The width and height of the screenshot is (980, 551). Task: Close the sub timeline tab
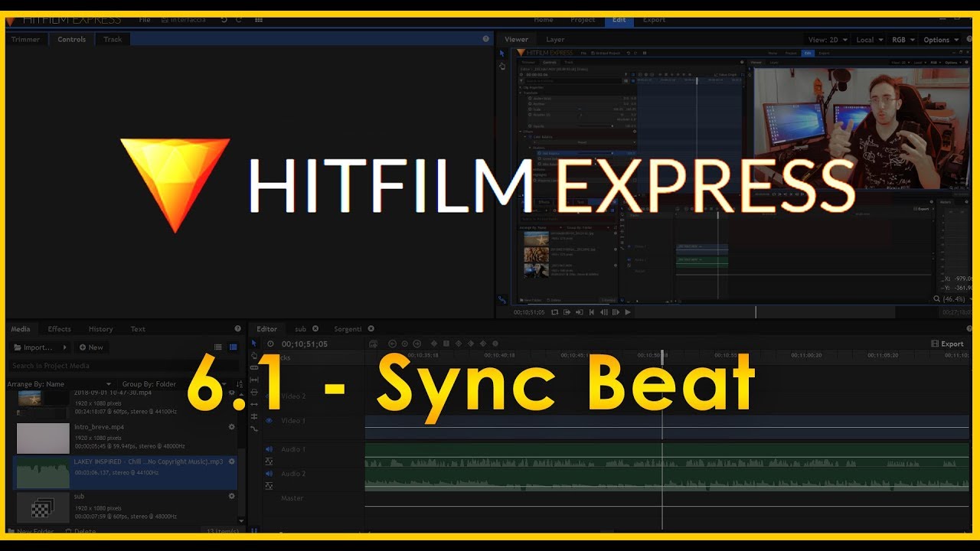coord(315,329)
